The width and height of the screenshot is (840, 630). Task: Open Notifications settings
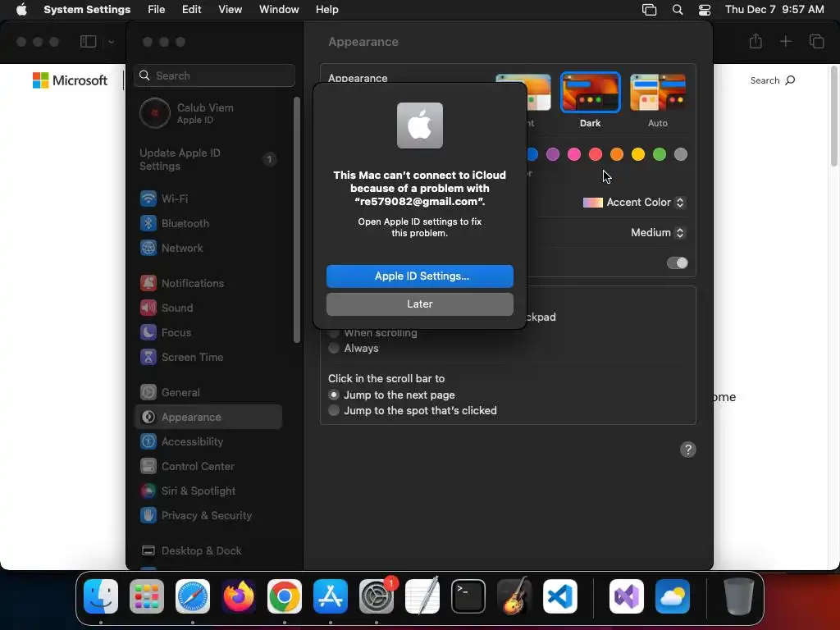208,283
